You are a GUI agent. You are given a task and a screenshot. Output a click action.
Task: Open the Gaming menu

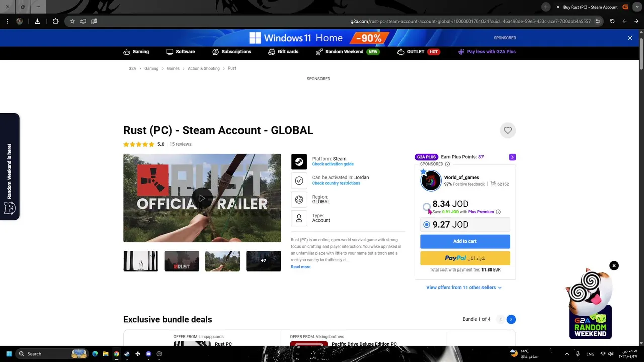click(136, 52)
